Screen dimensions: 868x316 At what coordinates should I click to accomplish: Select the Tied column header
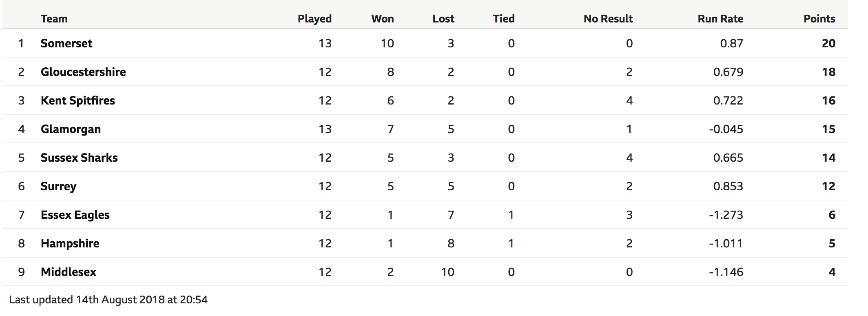pyautogui.click(x=504, y=19)
